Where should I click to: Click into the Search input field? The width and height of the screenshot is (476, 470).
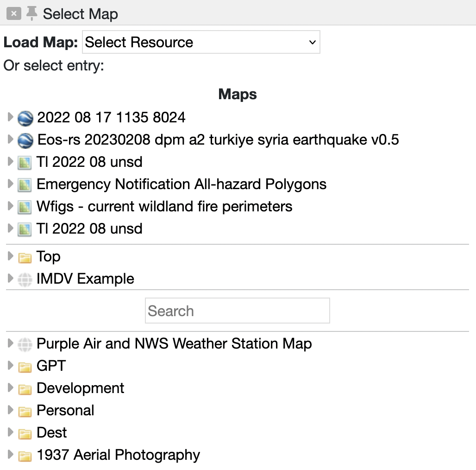coord(237,311)
